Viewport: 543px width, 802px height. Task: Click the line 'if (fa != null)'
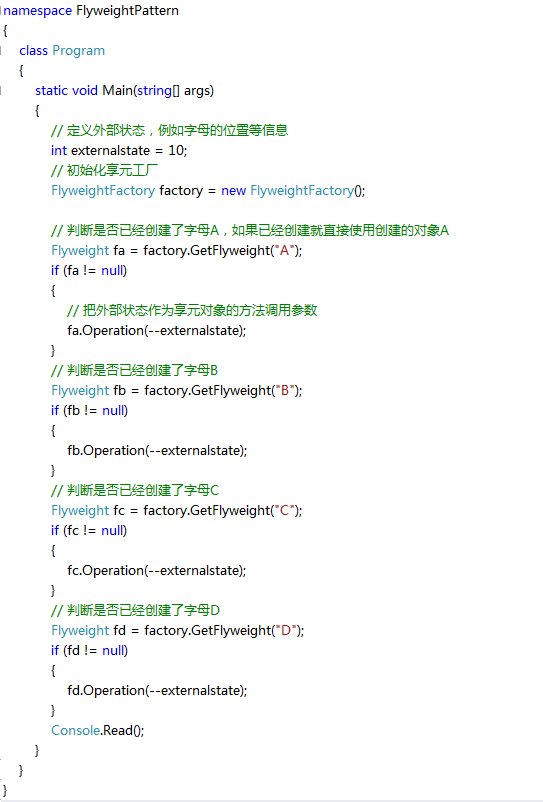[89, 271]
